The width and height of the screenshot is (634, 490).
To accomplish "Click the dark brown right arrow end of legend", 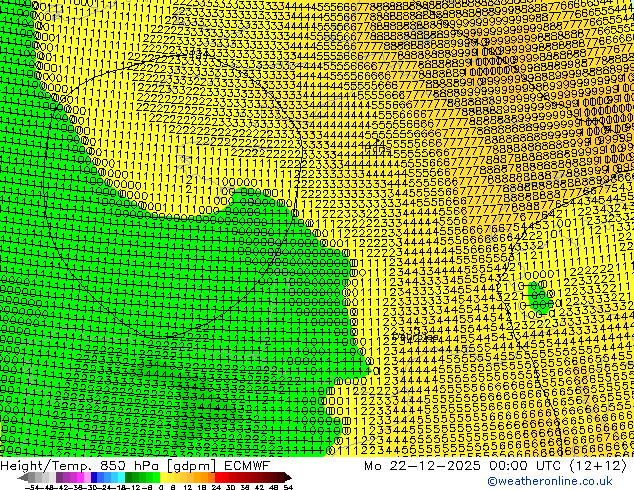I will pyautogui.click(x=287, y=478).
